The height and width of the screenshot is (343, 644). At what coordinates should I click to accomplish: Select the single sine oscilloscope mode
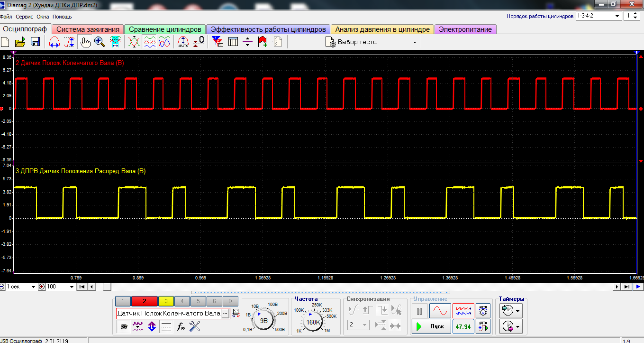click(x=440, y=311)
